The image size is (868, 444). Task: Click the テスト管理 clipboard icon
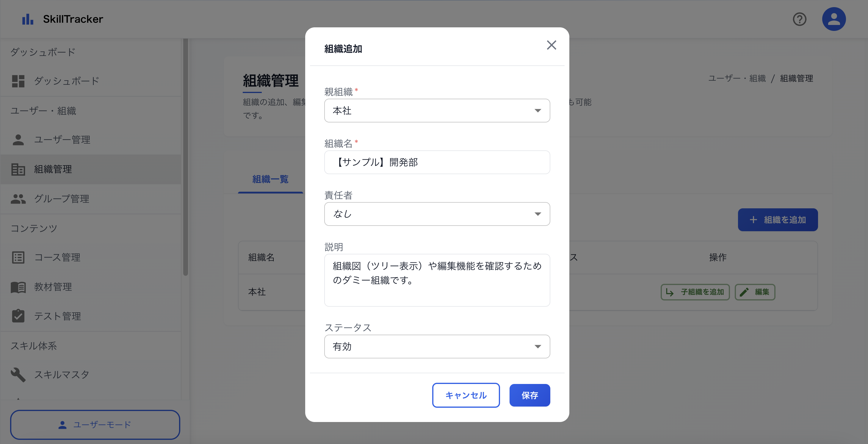(18, 316)
